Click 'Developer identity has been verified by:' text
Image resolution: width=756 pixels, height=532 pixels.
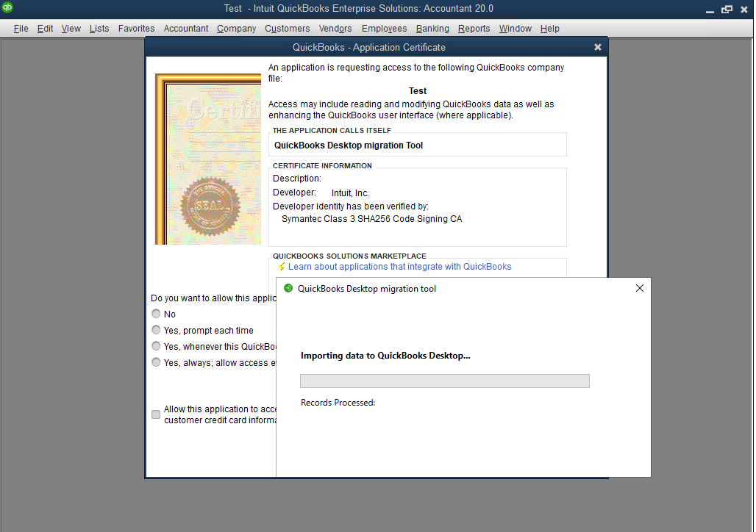[x=351, y=206]
